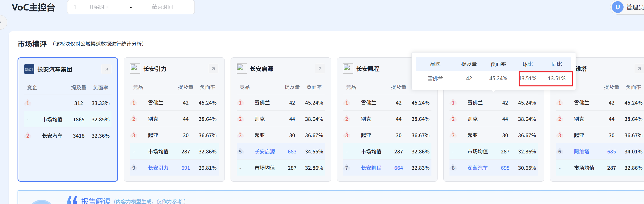
Task: Click the VoC主控台 page title
Action: pos(34,7)
